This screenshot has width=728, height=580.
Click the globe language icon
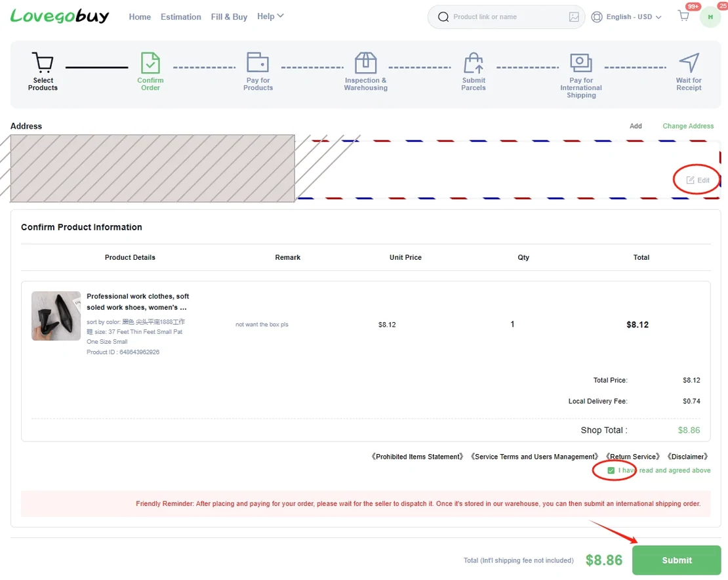point(597,16)
